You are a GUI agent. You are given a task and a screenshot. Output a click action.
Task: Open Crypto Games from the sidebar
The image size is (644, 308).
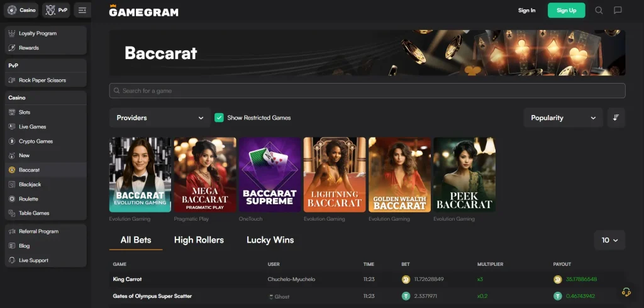click(35, 141)
